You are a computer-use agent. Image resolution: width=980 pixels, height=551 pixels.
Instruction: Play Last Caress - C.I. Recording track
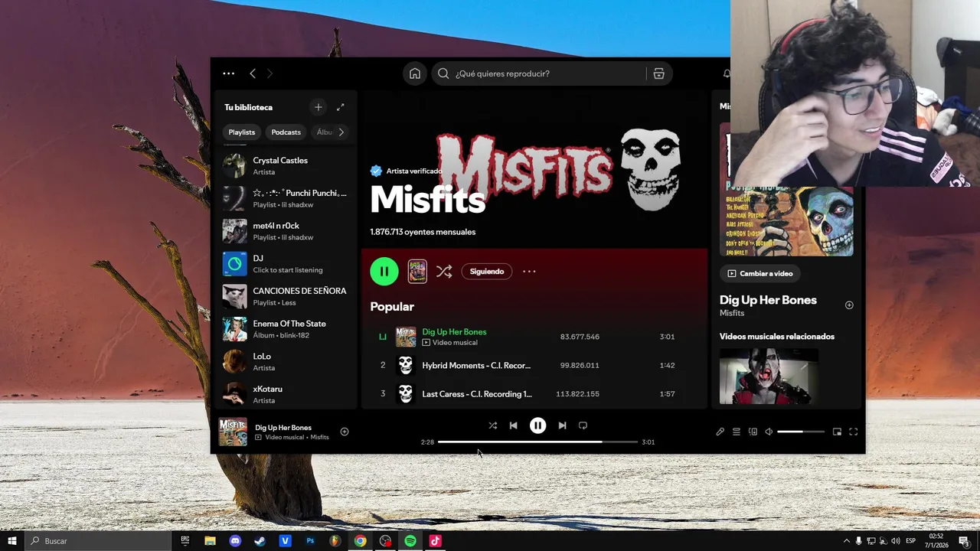pos(534,394)
